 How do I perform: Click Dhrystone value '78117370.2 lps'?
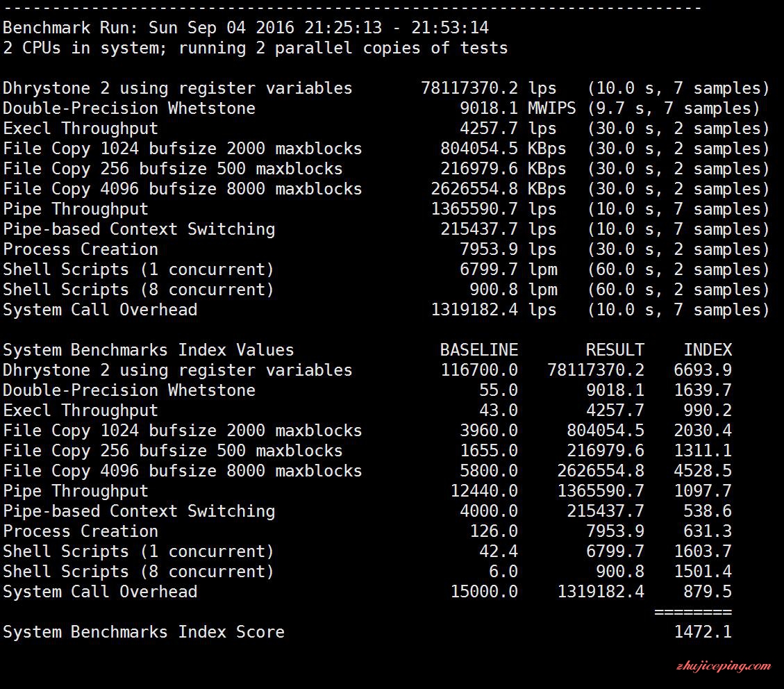point(488,88)
